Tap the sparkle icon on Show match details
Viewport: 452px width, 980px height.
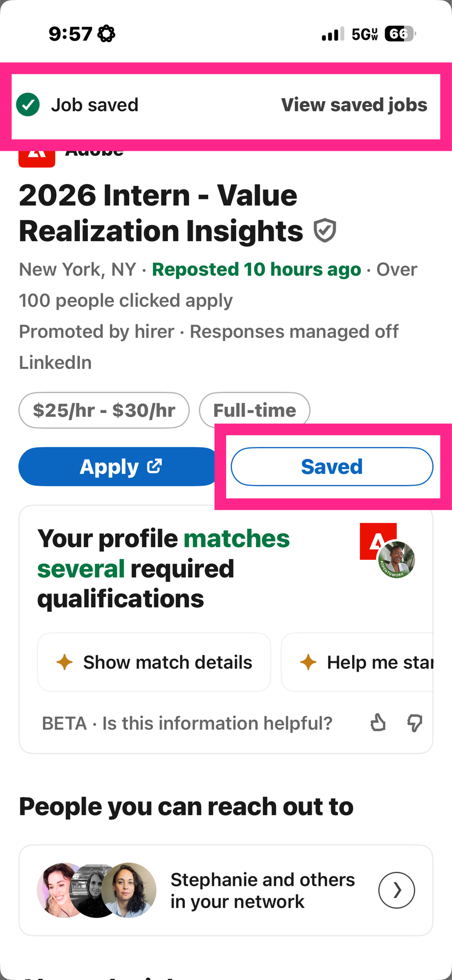tap(64, 662)
